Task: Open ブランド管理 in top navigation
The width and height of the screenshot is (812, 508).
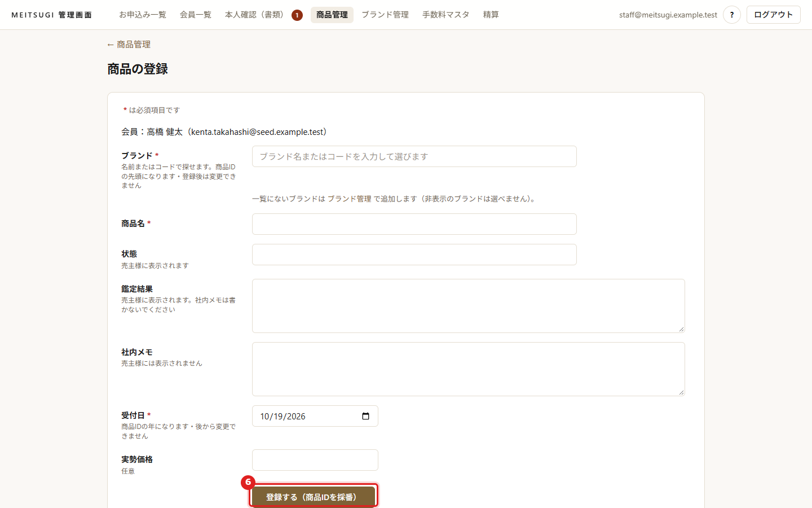Action: (385, 15)
